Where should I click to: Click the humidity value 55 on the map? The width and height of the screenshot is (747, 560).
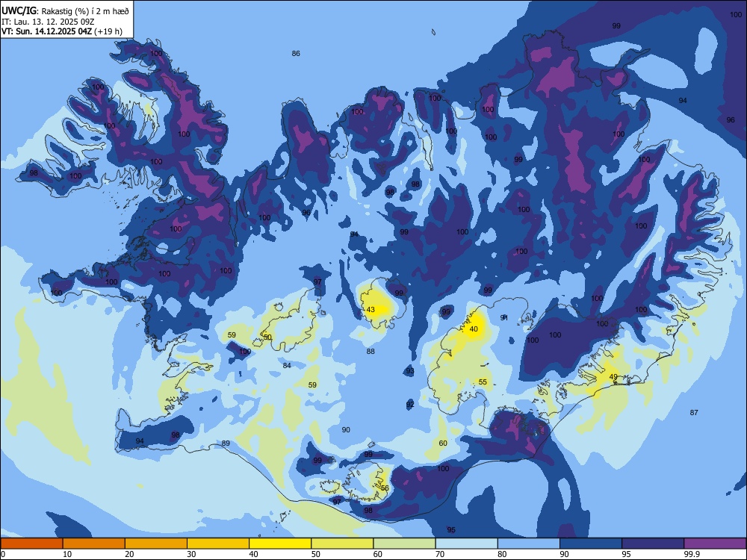483,382
